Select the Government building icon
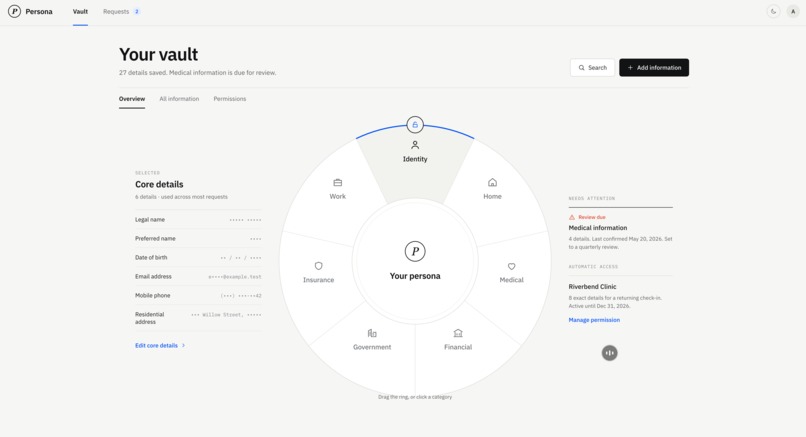 (x=372, y=333)
